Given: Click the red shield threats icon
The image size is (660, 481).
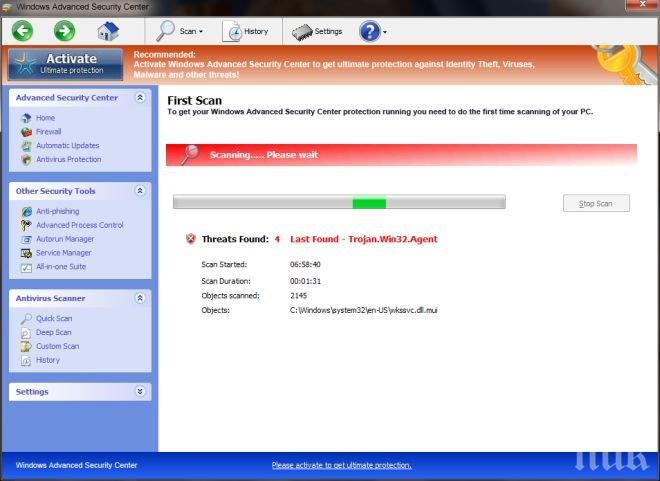Looking at the screenshot, I should pos(190,239).
